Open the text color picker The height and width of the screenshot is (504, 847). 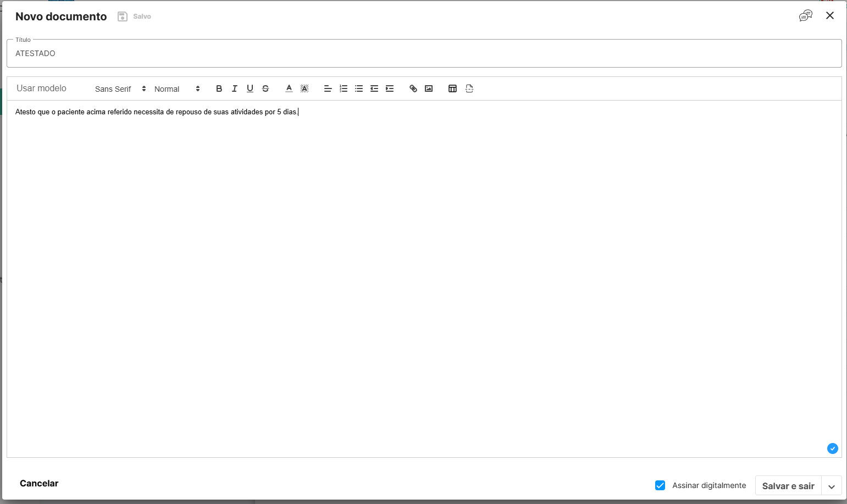pos(289,88)
